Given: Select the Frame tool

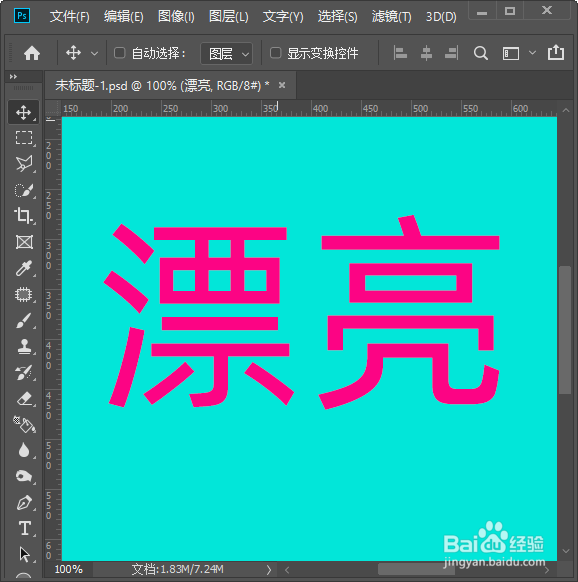Looking at the screenshot, I should click(x=24, y=242).
